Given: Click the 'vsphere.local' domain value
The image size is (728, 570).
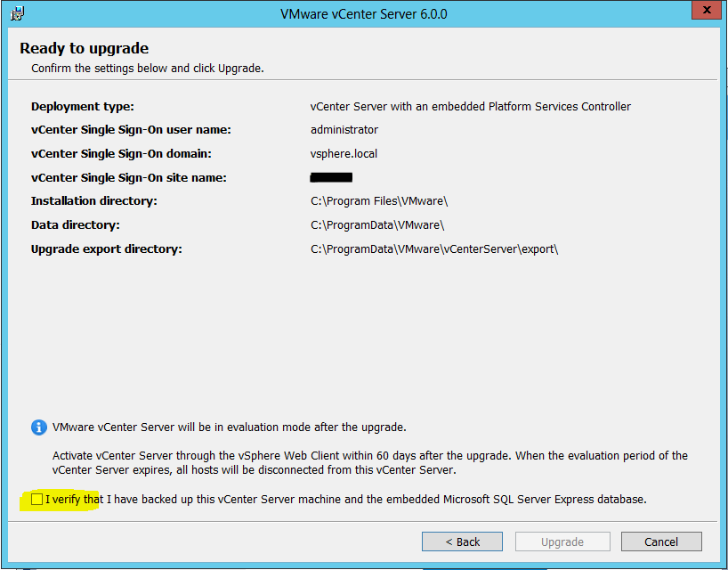Looking at the screenshot, I should point(344,154).
